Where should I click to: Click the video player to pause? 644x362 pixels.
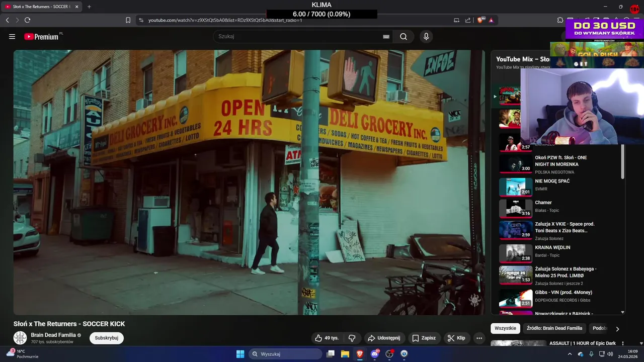pos(249,182)
